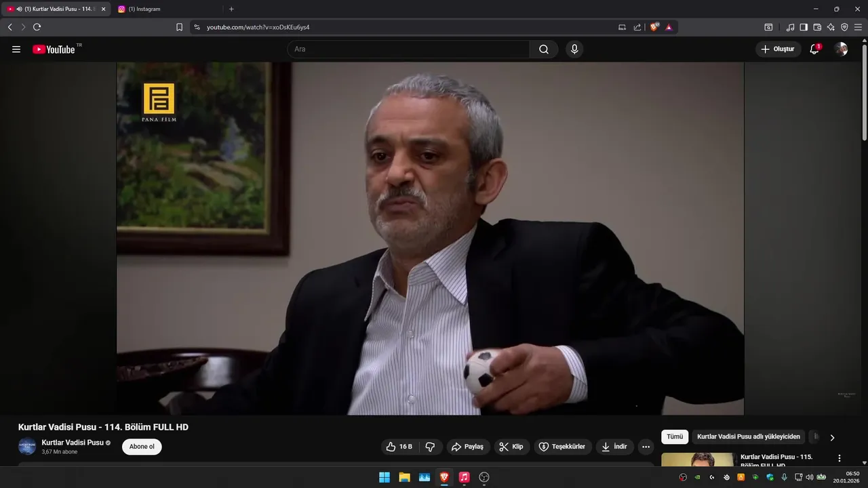Open more actions three-dot menu under video
This screenshot has height=488, width=868.
coord(646,447)
